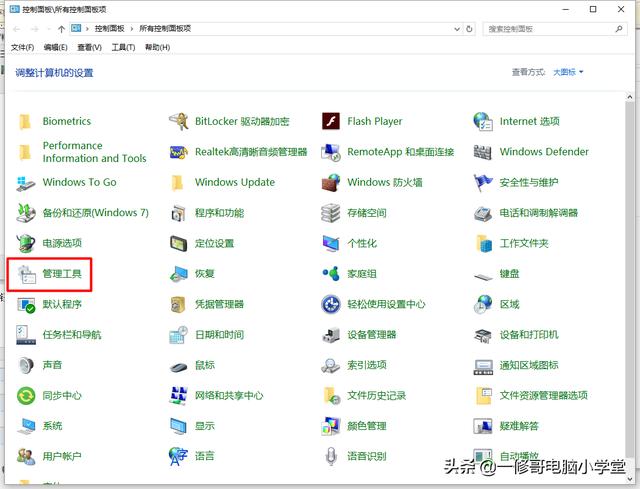The width and height of the screenshot is (640, 489).
Task: Open Realtek高清晰音频管理器 icon
Action: pos(178,152)
